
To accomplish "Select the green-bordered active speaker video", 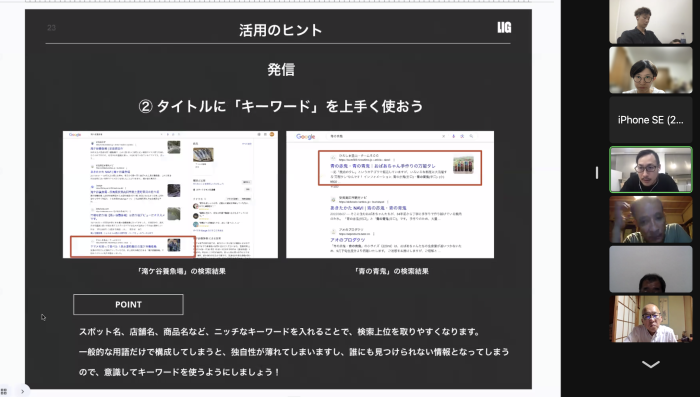I will (x=651, y=170).
